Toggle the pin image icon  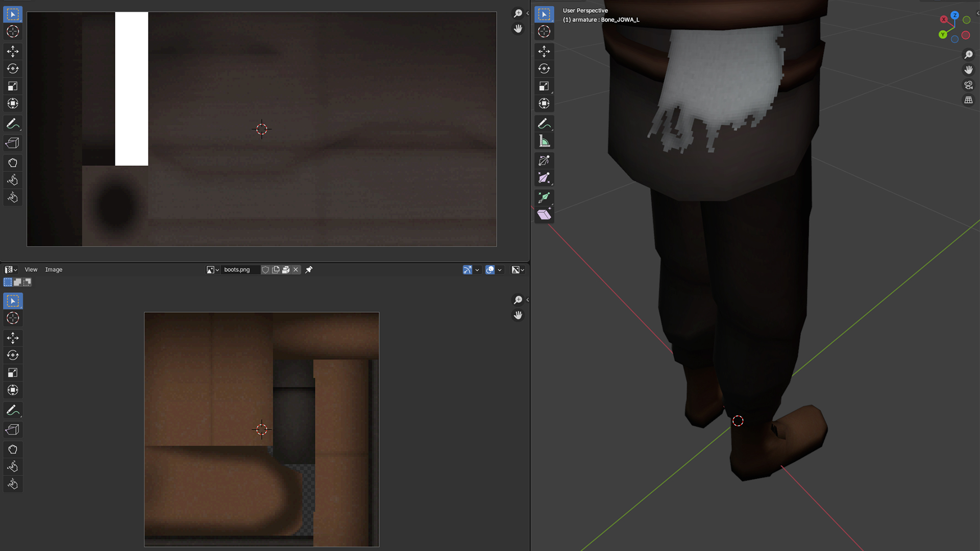(309, 270)
